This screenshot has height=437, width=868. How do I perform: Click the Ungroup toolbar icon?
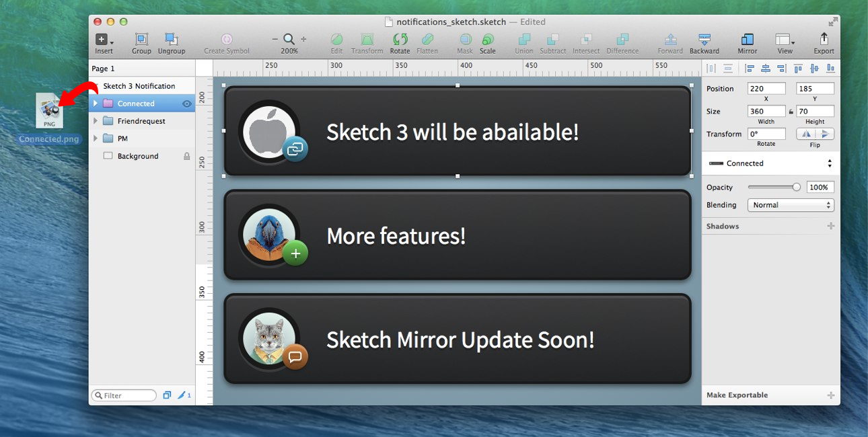pos(171,40)
